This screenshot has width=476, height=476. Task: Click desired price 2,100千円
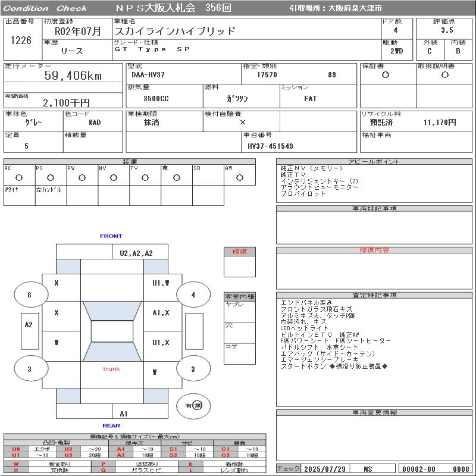pos(66,102)
